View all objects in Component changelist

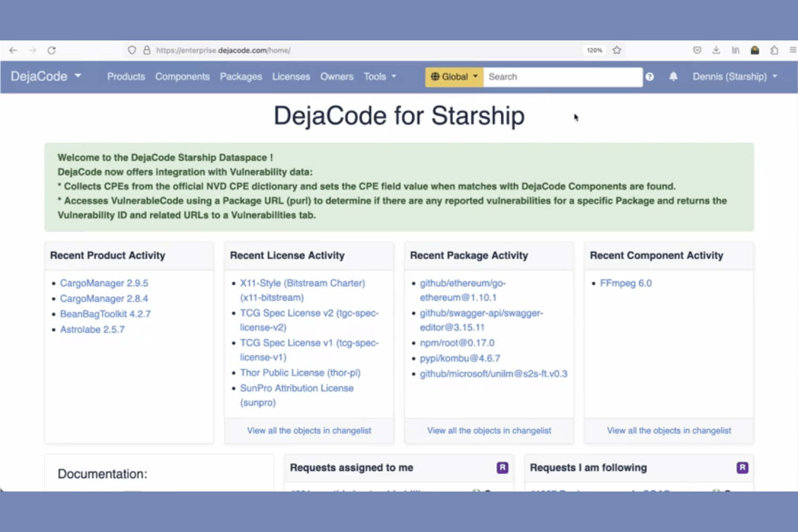click(x=669, y=430)
